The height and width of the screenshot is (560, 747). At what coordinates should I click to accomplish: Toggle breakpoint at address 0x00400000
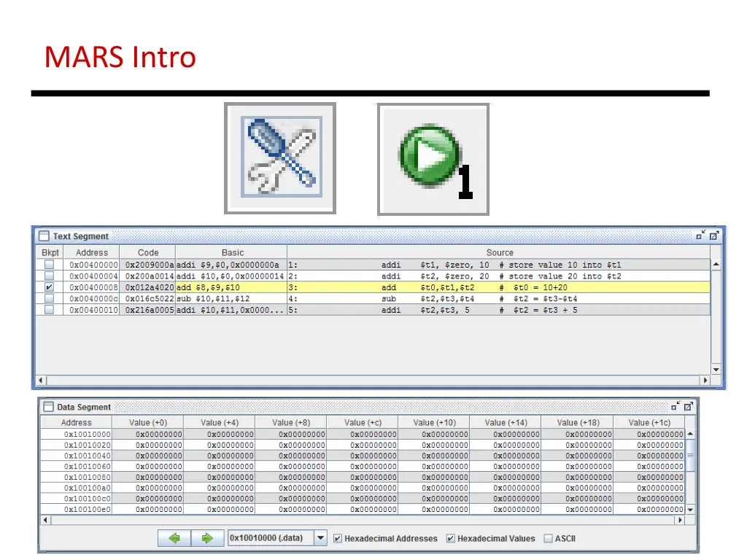click(49, 264)
